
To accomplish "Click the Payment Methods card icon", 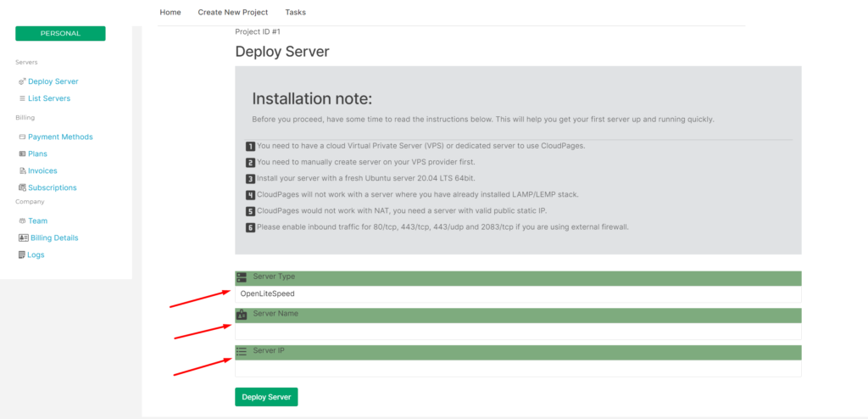I will coord(22,137).
